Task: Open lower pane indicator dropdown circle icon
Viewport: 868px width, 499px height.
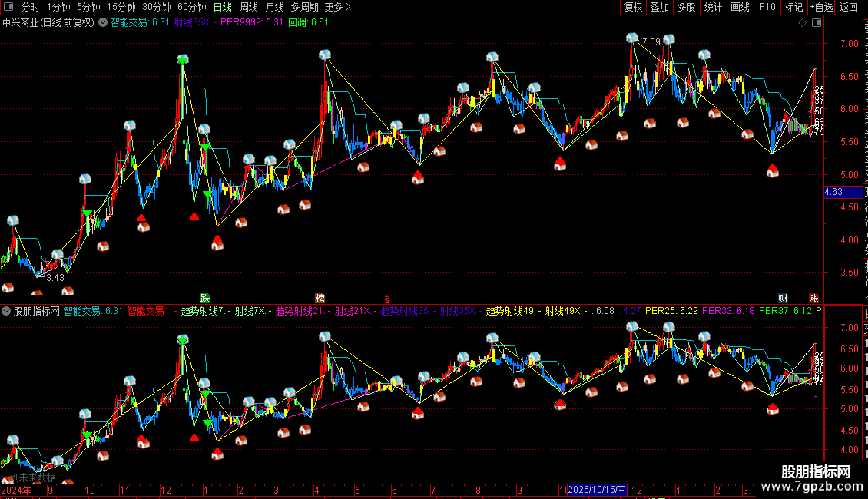Action: (6, 312)
